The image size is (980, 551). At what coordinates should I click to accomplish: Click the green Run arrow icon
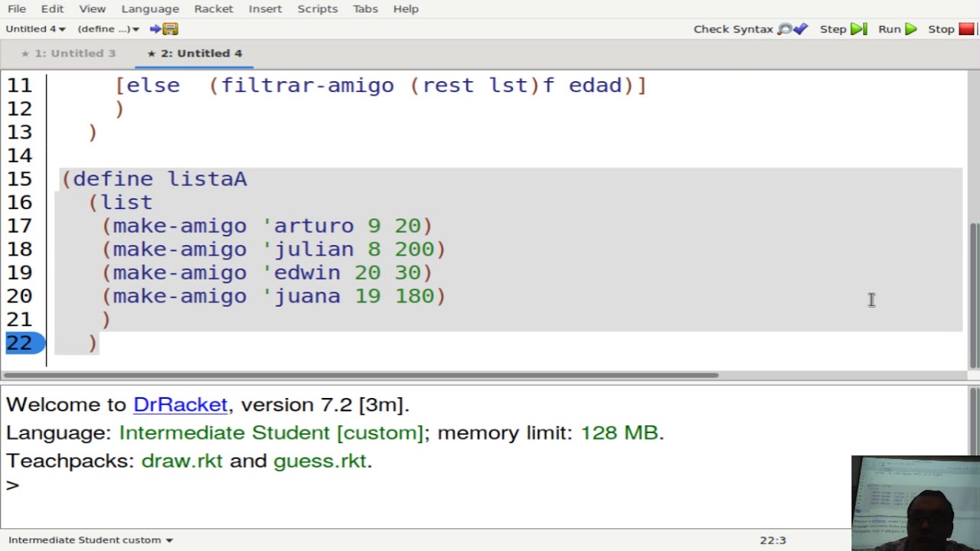click(910, 29)
